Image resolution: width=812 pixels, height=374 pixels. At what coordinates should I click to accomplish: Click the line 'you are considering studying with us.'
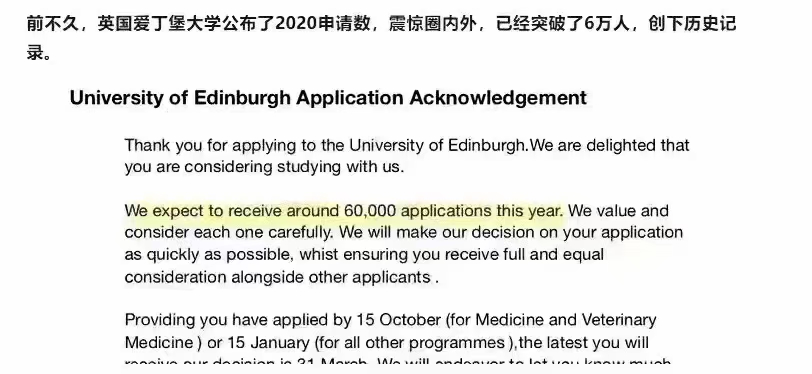point(264,167)
